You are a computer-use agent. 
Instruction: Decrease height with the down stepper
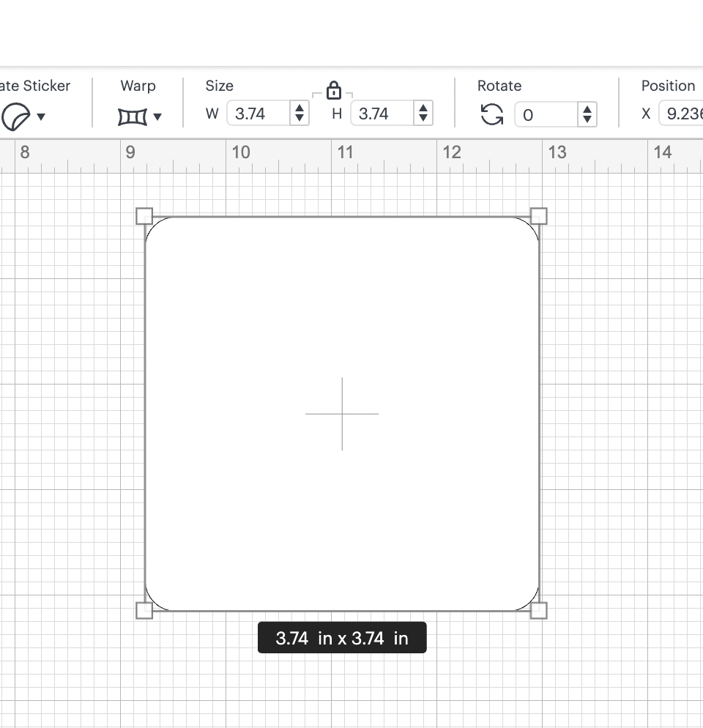(x=423, y=119)
